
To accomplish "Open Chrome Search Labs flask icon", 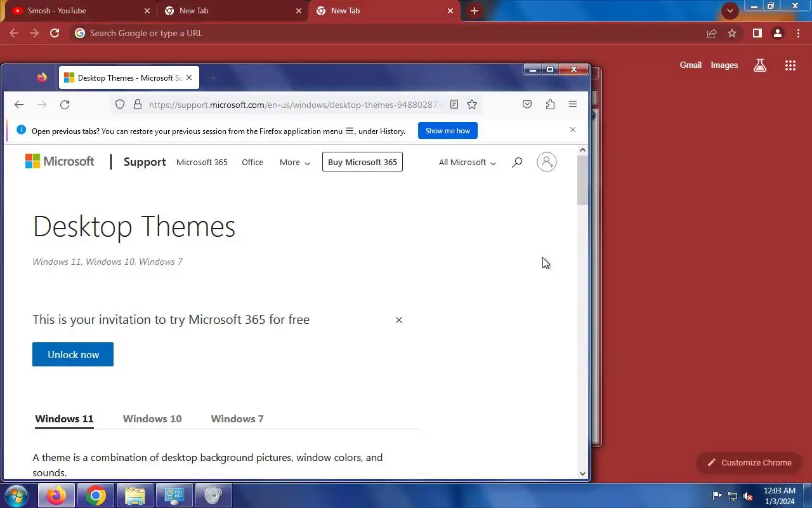I will (x=760, y=65).
